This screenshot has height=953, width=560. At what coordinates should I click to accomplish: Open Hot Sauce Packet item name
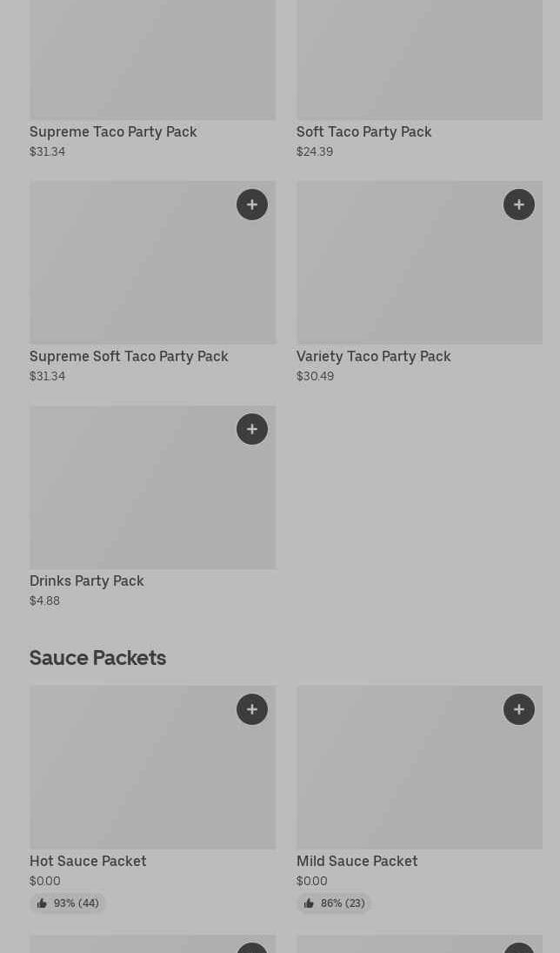(x=88, y=861)
